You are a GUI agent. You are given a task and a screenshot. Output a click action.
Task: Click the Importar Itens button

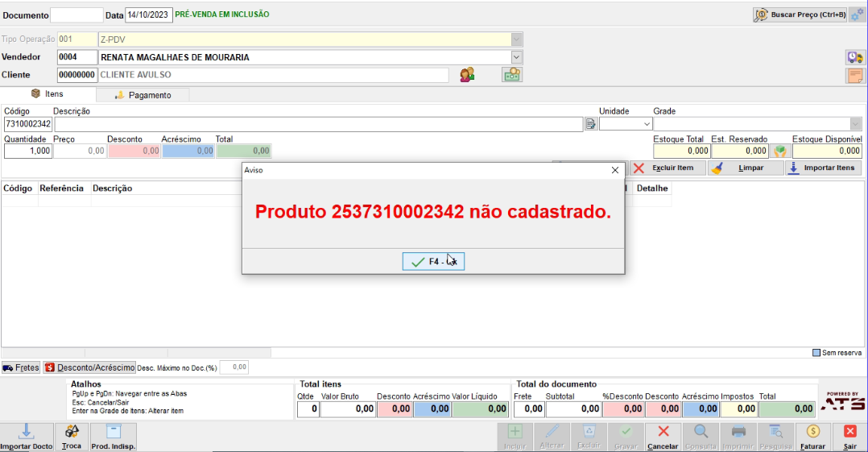(x=823, y=168)
